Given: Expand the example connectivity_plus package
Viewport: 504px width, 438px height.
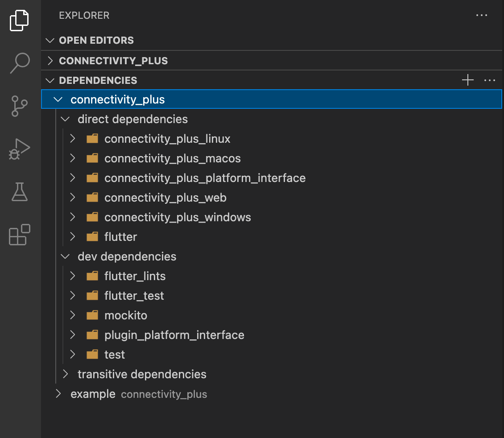Looking at the screenshot, I should [58, 394].
